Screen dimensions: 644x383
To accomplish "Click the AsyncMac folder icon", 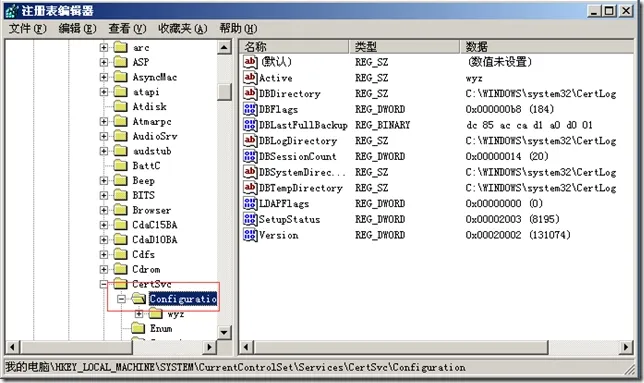I will [120, 77].
